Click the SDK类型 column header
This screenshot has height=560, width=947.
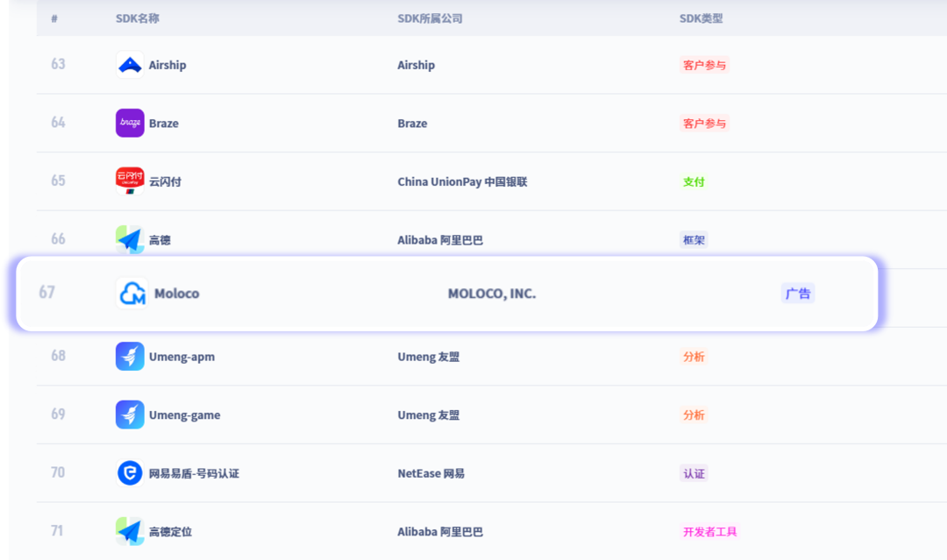pyautogui.click(x=696, y=18)
